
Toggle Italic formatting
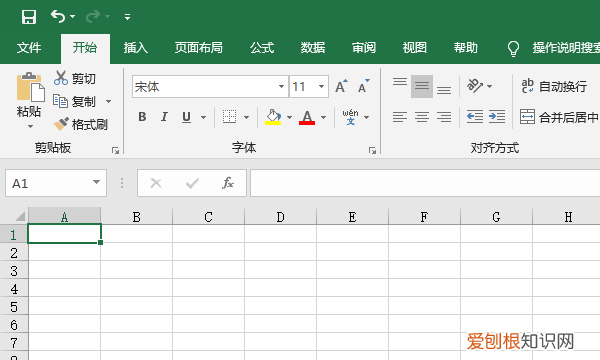coord(164,117)
